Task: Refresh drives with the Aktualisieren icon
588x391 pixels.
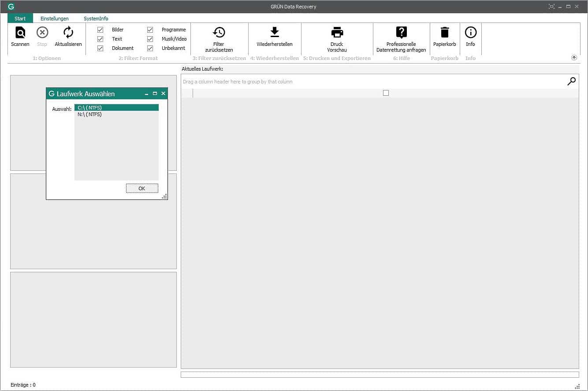Action: (x=68, y=33)
